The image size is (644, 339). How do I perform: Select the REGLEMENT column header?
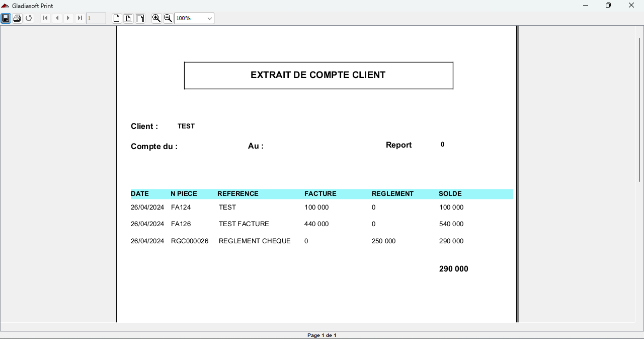tap(392, 193)
